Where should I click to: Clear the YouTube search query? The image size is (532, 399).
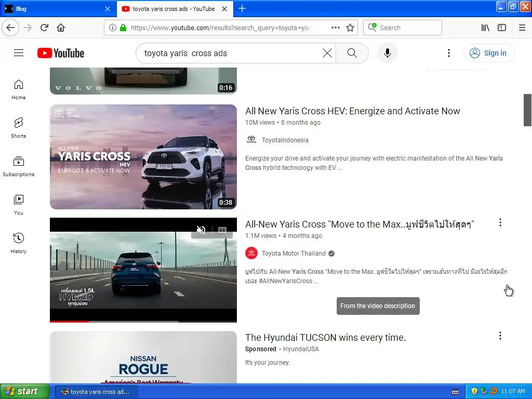(x=327, y=53)
